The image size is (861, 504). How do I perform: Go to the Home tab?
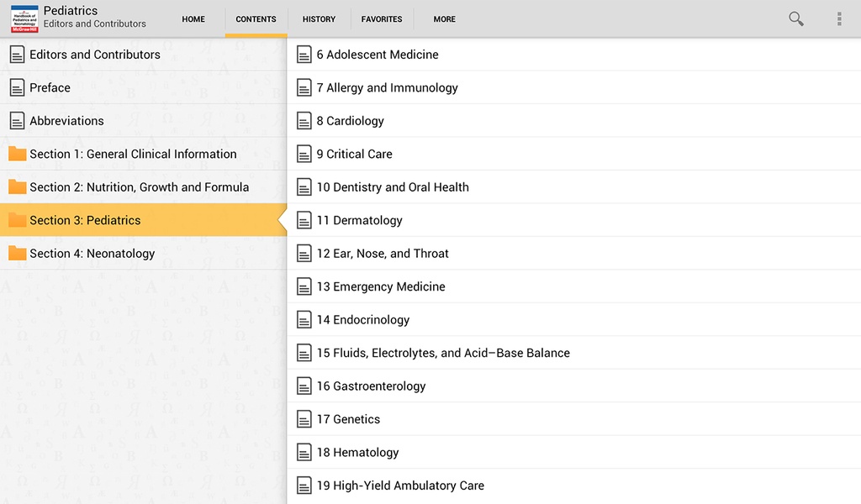(193, 19)
